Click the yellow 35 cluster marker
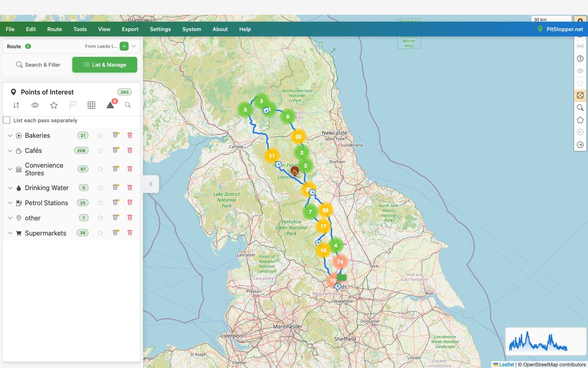Image resolution: width=588 pixels, height=368 pixels. coord(298,137)
